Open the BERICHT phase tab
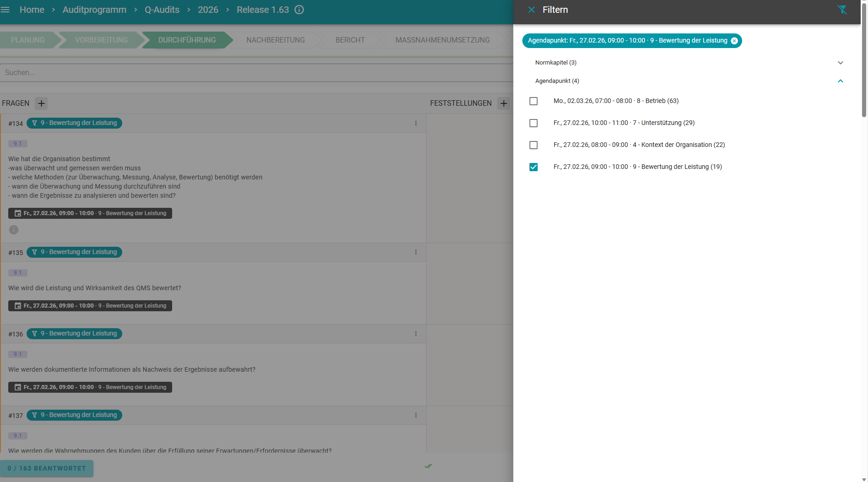Screen dimensions: 868x482 click(350, 40)
